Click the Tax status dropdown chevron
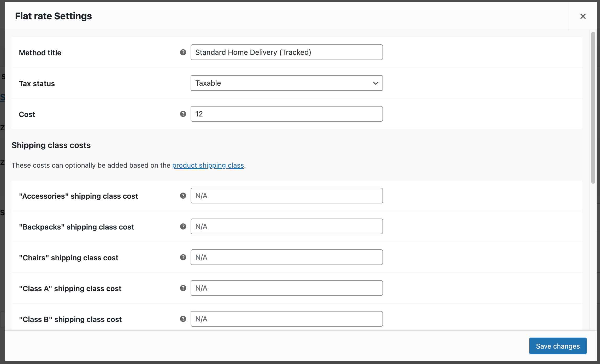Image resolution: width=600 pixels, height=364 pixels. [x=375, y=83]
